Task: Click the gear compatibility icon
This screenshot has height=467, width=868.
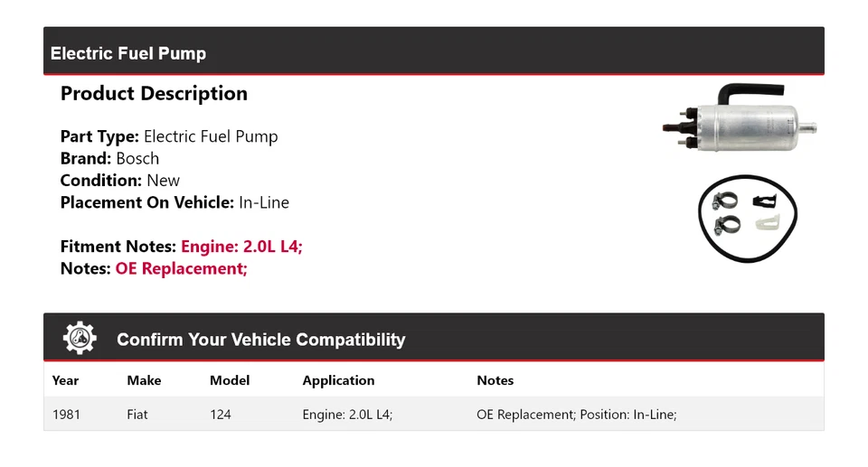Action: [x=80, y=338]
